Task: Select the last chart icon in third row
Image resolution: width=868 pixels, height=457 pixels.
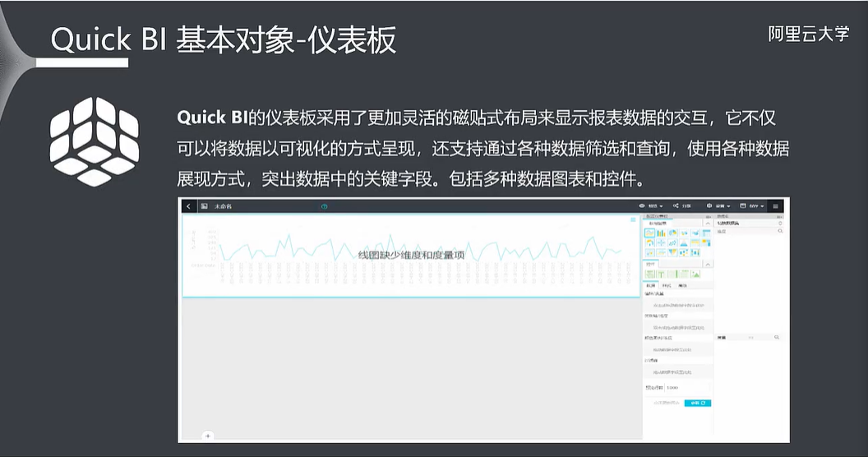Action: click(x=695, y=253)
